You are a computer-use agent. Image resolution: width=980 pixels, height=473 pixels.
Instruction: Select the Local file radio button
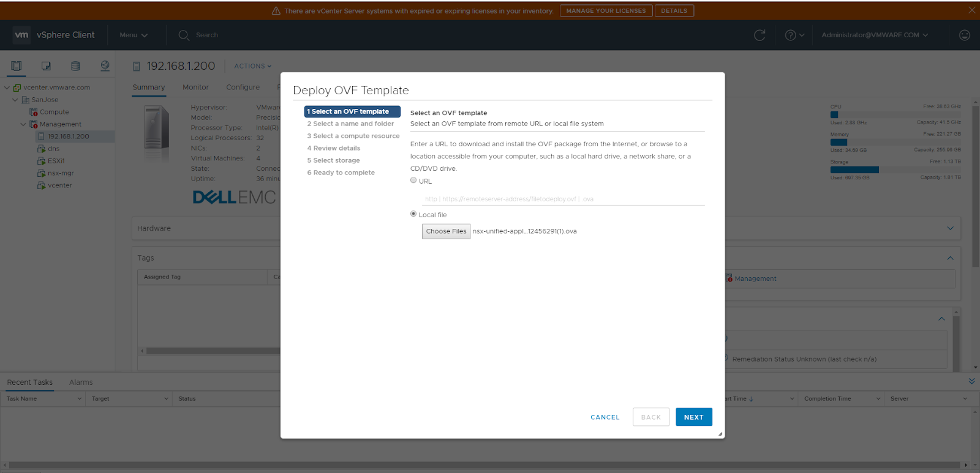(x=413, y=214)
